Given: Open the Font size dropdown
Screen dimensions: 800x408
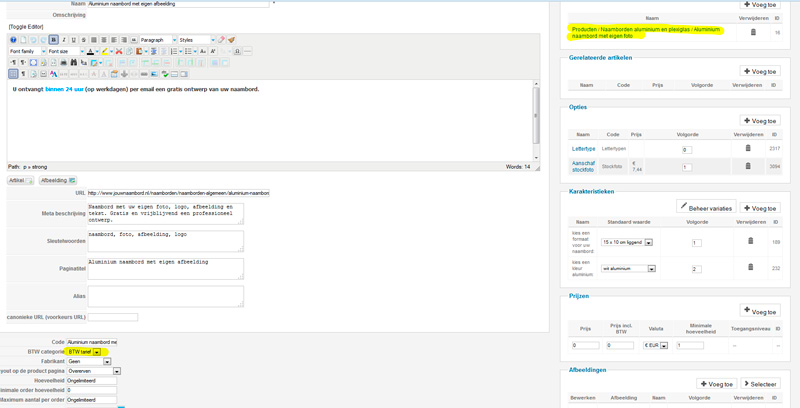Looking at the screenshot, I should point(66,51).
